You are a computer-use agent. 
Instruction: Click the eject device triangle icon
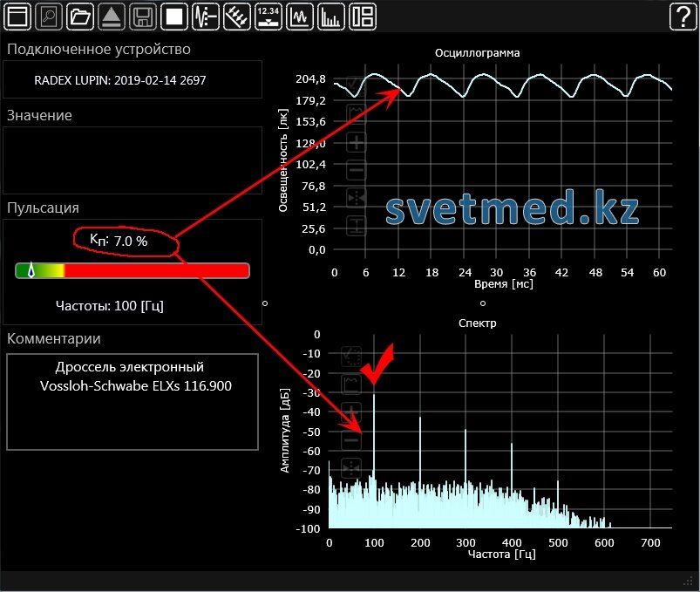[112, 17]
